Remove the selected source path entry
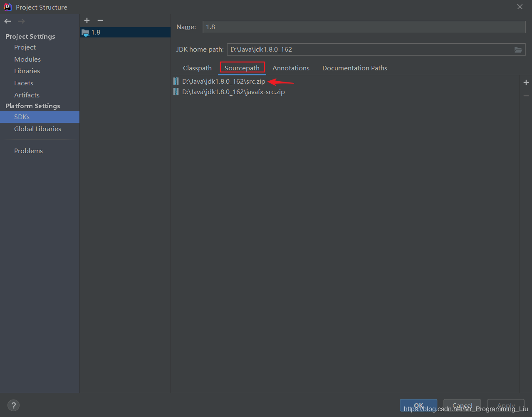This screenshot has width=532, height=417. point(526,96)
